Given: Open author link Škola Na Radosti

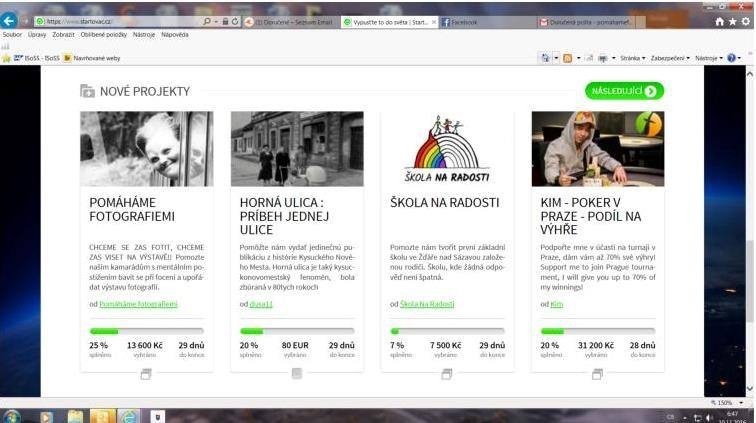Looking at the screenshot, I should pyautogui.click(x=427, y=304).
